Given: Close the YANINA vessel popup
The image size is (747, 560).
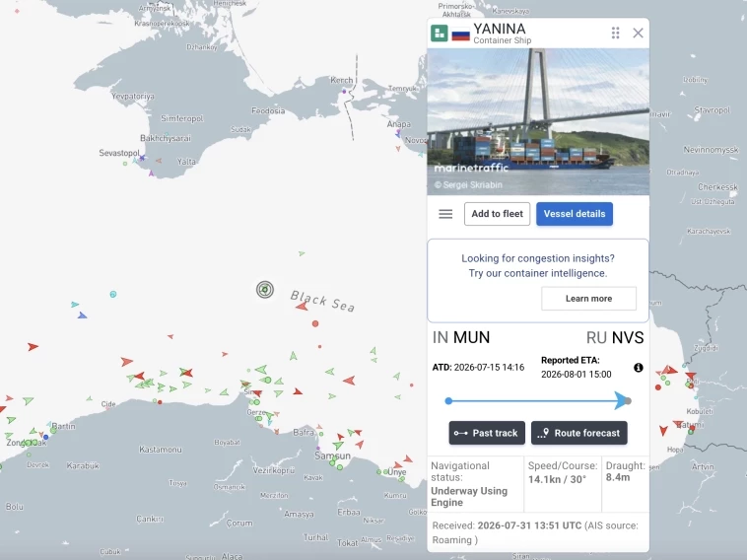Looking at the screenshot, I should coord(638,33).
